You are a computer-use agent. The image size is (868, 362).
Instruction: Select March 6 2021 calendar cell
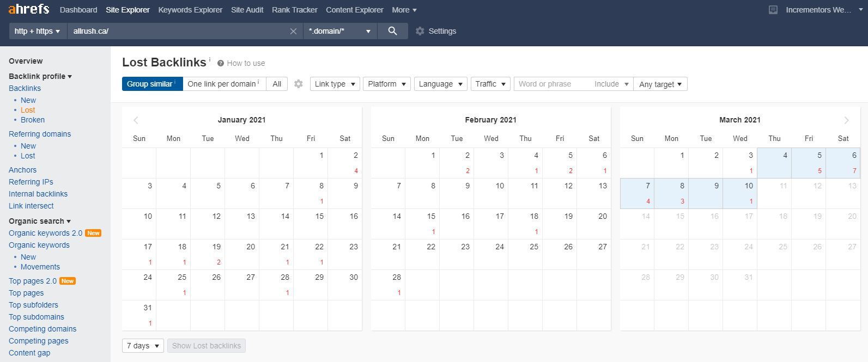click(x=843, y=163)
